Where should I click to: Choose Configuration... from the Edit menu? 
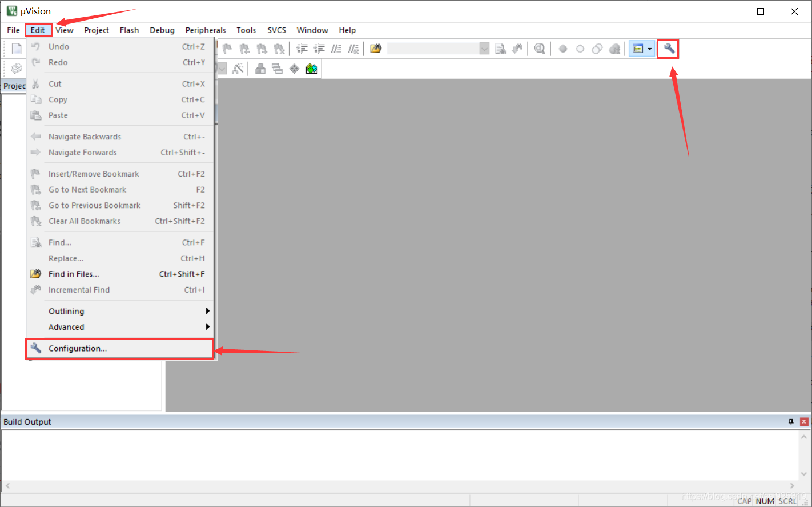coord(119,349)
